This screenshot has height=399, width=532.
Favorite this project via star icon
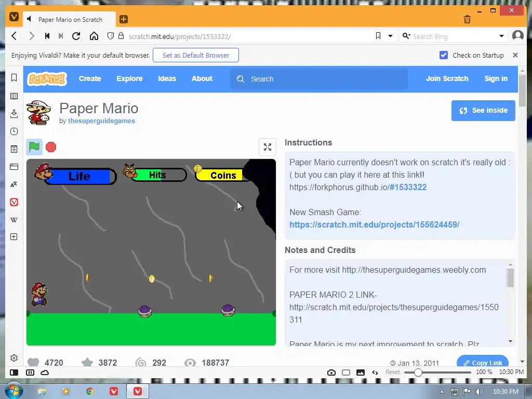coord(87,362)
